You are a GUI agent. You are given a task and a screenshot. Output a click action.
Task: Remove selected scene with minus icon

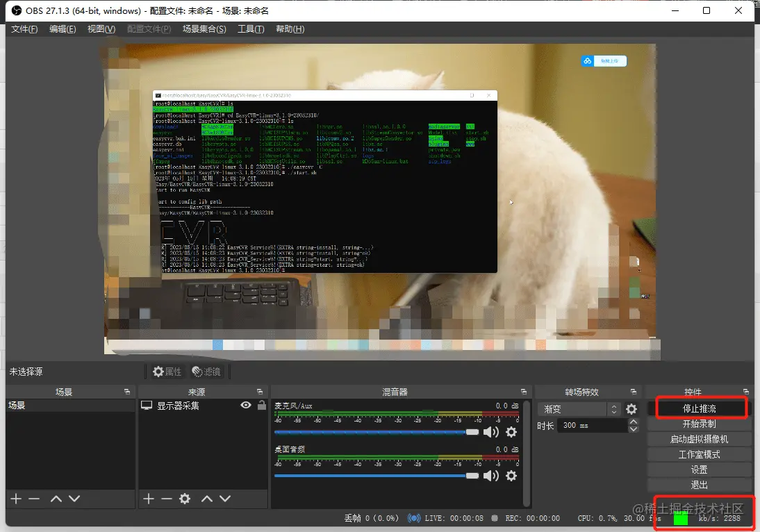34,499
